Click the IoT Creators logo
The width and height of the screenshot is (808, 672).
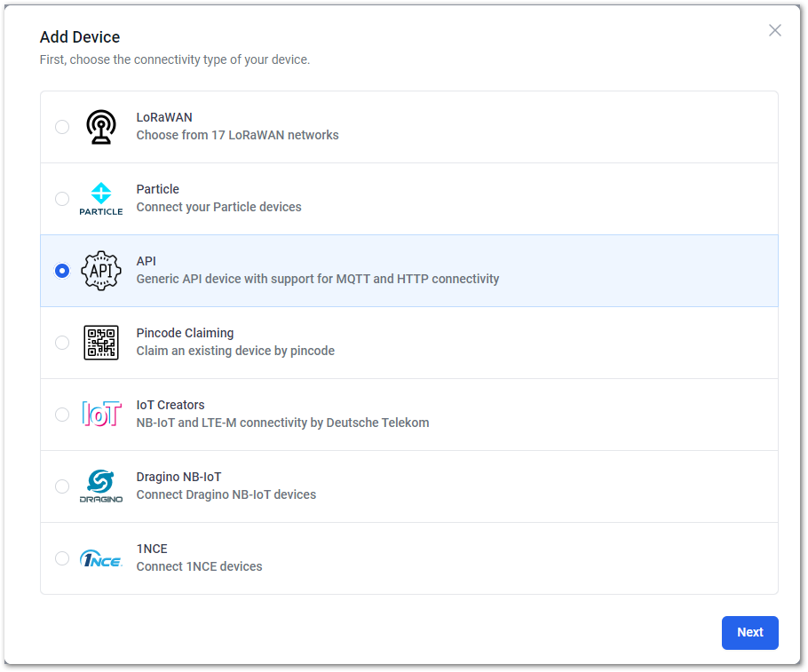[x=101, y=415]
